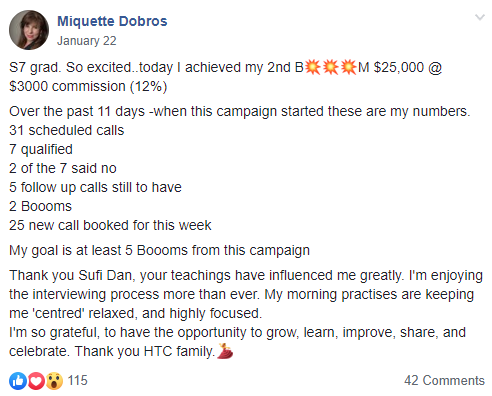
Task: Click the middle explosion emoji in BOOM
Action: click(x=331, y=67)
